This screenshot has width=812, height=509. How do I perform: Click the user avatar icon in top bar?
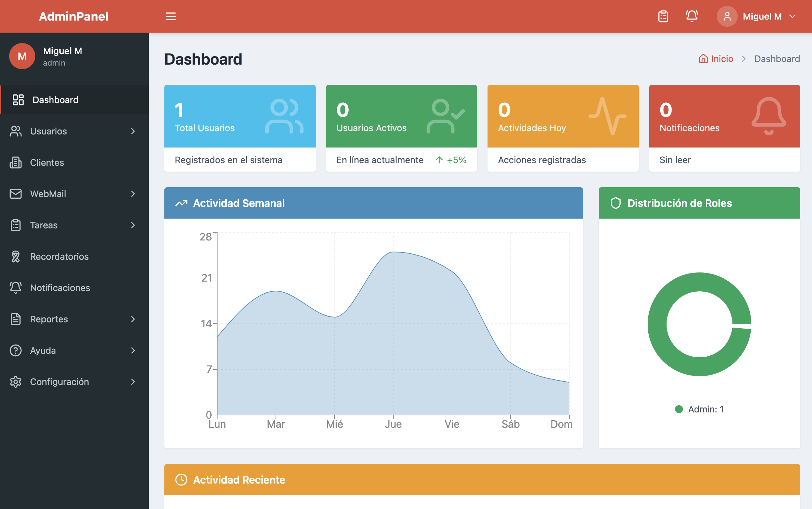(x=727, y=16)
